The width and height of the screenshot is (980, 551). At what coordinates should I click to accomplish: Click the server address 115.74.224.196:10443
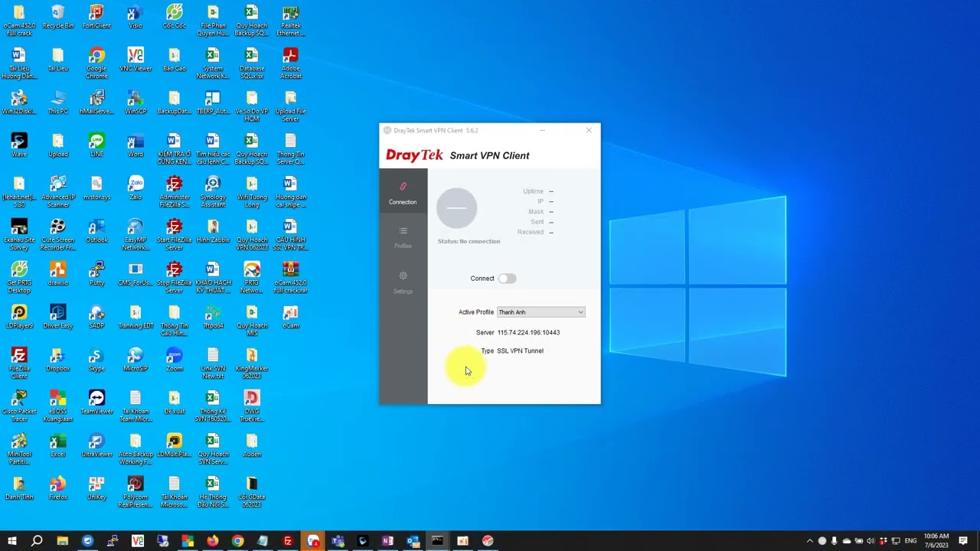[528, 333]
